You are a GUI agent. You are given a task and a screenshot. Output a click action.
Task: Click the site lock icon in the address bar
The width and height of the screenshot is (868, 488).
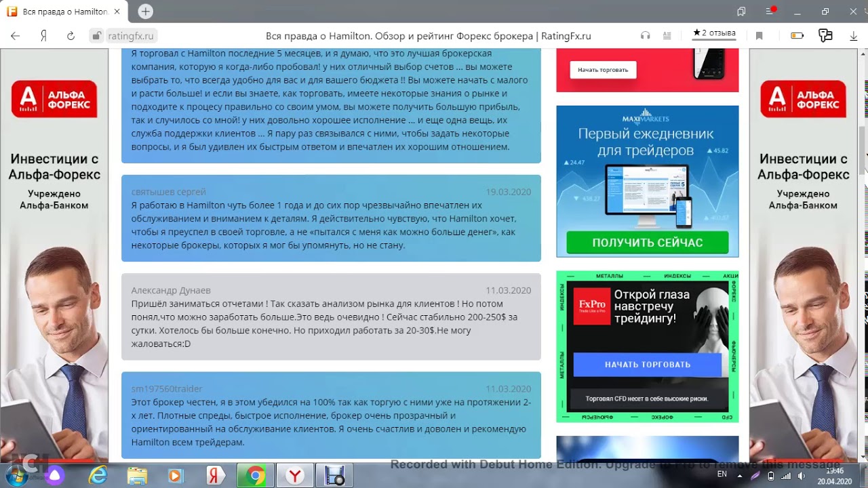click(96, 36)
